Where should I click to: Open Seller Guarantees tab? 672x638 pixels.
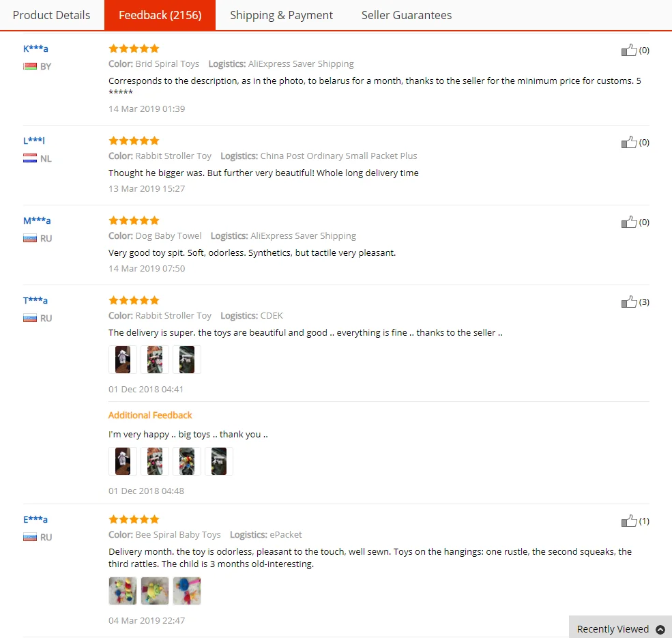(407, 15)
